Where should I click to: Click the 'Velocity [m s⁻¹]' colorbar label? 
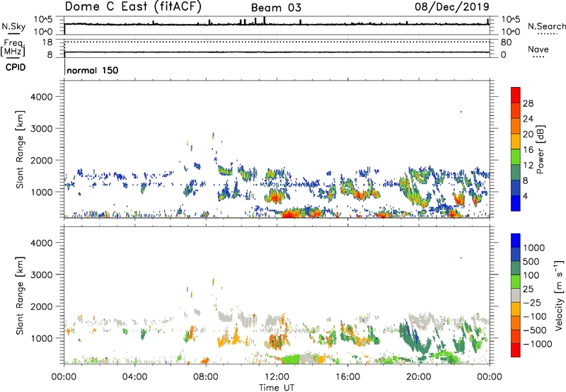click(x=559, y=296)
